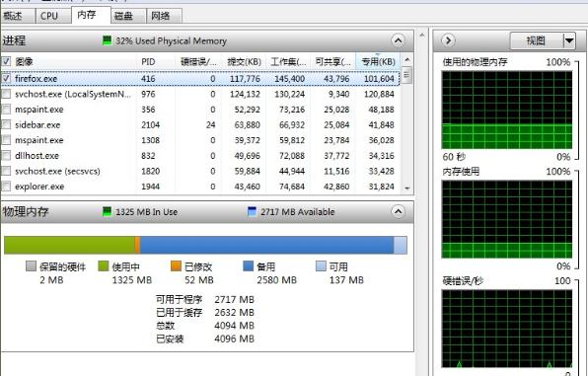
Task: Click the blue standby segment of memory bar
Action: [267, 245]
